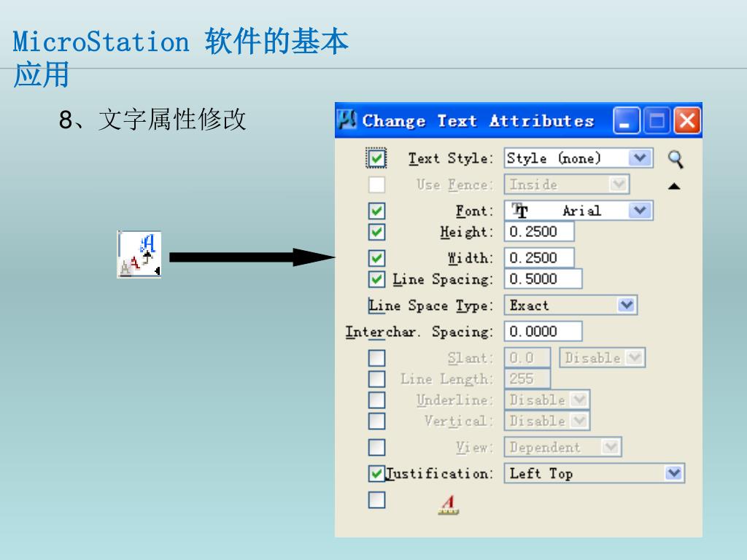747x560 pixels.
Task: Click the Line Space Type label
Action: 430,306
